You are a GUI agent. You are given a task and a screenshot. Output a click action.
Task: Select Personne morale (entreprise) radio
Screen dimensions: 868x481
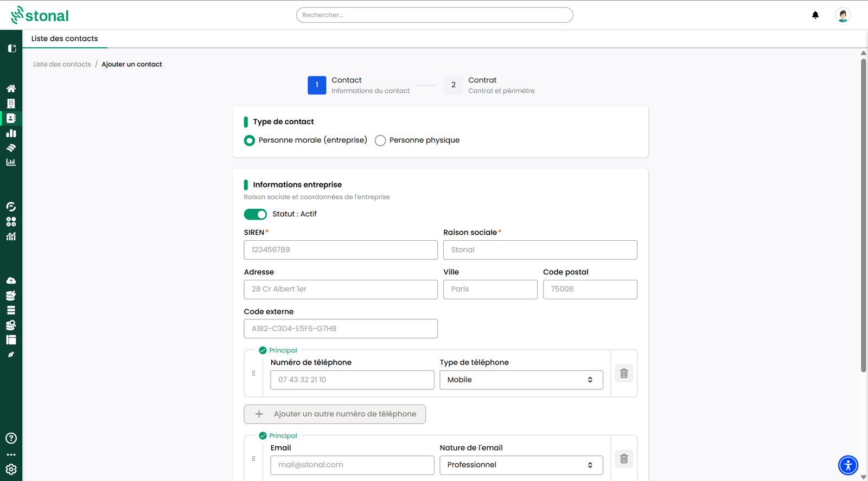(x=250, y=140)
